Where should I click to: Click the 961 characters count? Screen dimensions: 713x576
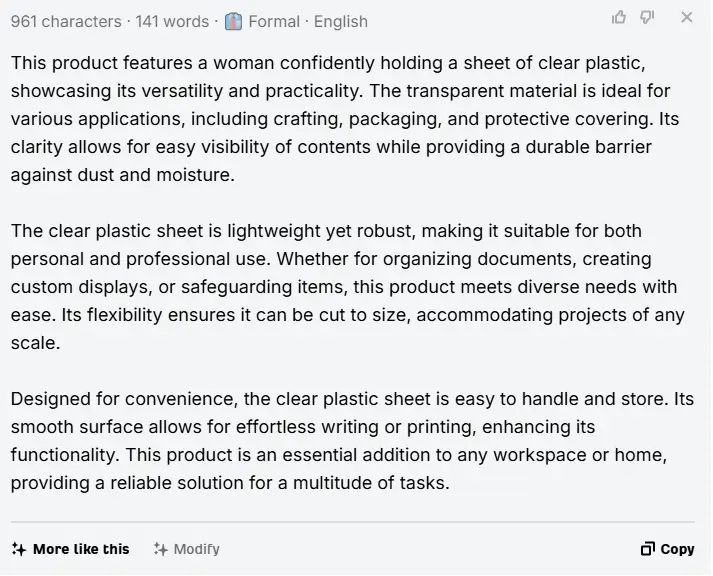66,21
